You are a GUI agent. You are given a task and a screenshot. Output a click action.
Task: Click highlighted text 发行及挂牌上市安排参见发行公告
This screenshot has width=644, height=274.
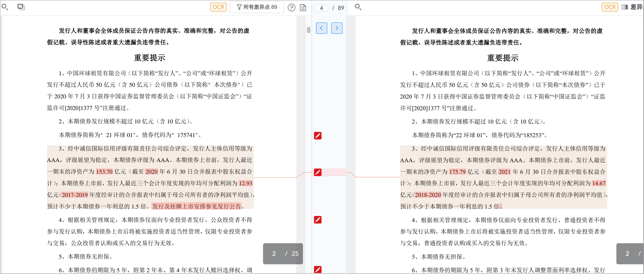pos(197,206)
